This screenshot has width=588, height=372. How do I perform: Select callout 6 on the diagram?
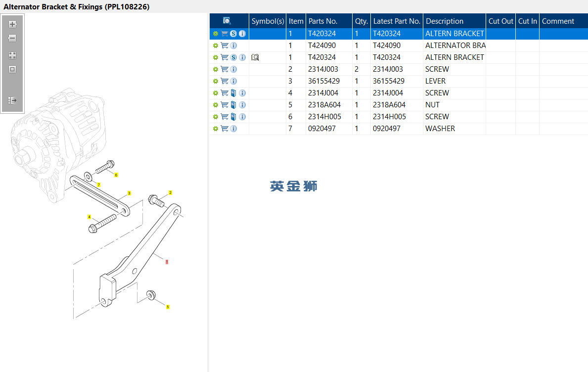[x=116, y=175]
